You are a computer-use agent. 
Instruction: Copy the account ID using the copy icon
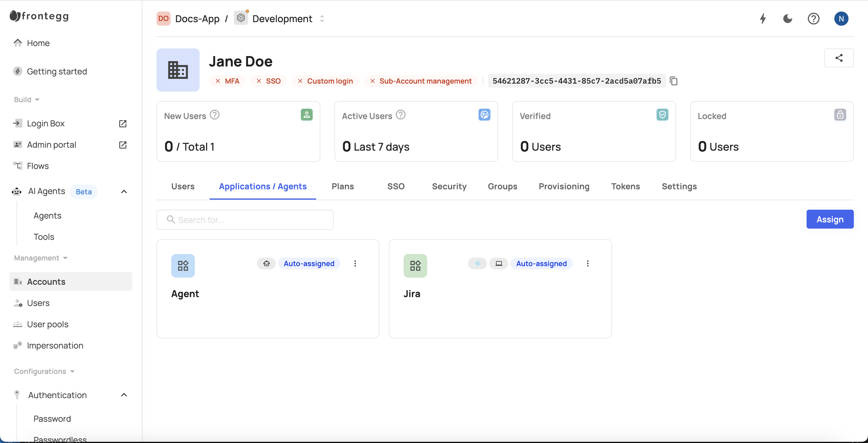[x=674, y=81]
